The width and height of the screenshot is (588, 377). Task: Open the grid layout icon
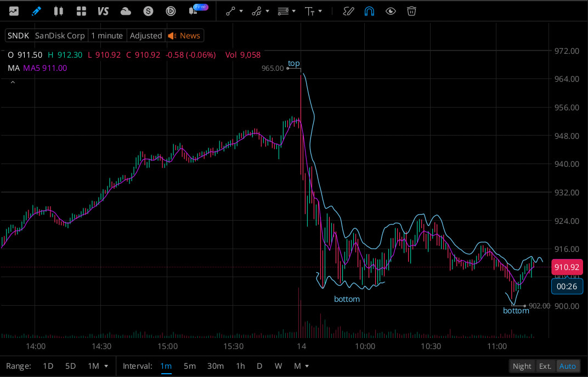coord(81,11)
